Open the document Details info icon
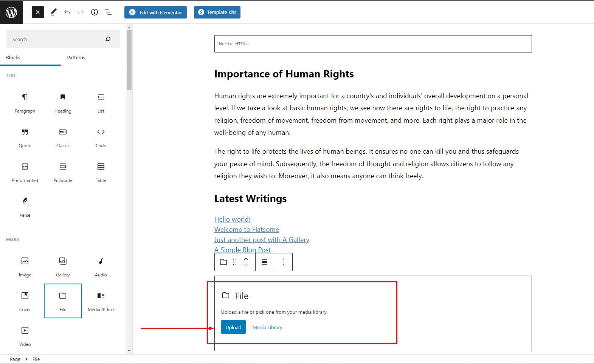This screenshot has width=594, height=364. [95, 12]
